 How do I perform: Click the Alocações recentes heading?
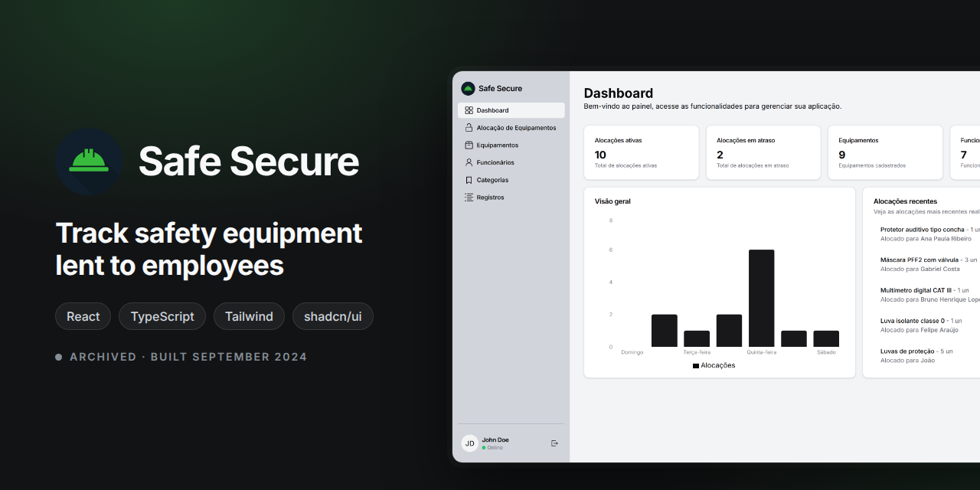[905, 201]
